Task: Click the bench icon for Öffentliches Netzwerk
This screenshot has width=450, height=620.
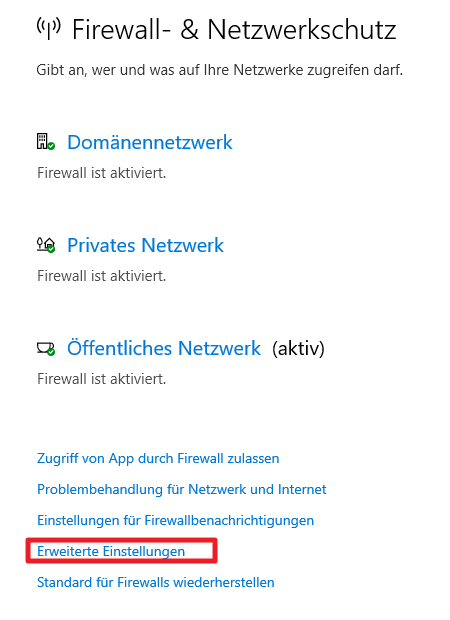Action: click(44, 348)
